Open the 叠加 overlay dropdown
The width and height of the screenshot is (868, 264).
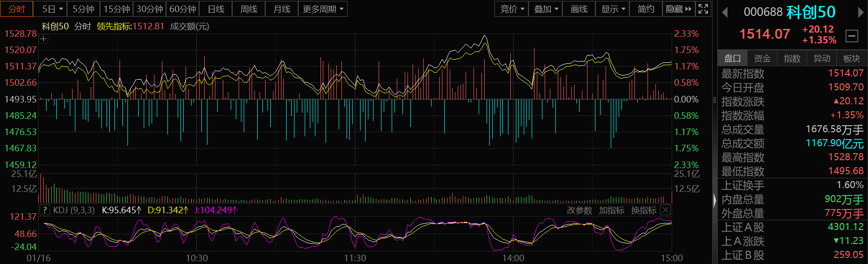click(546, 9)
